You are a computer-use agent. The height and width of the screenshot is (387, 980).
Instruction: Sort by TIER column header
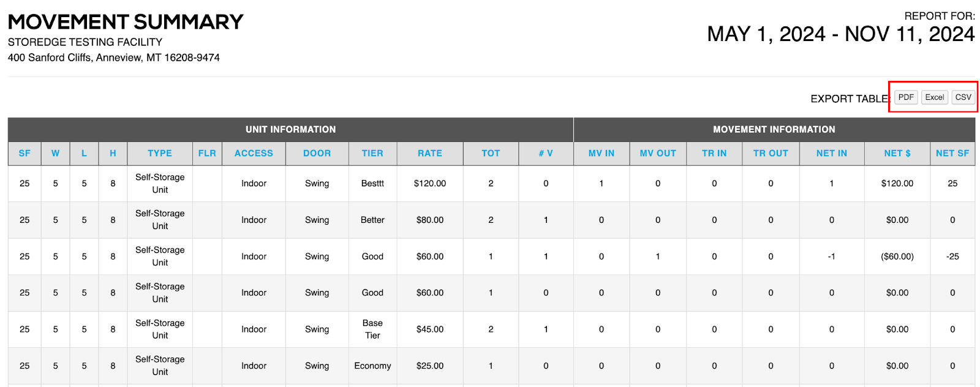[x=372, y=154]
